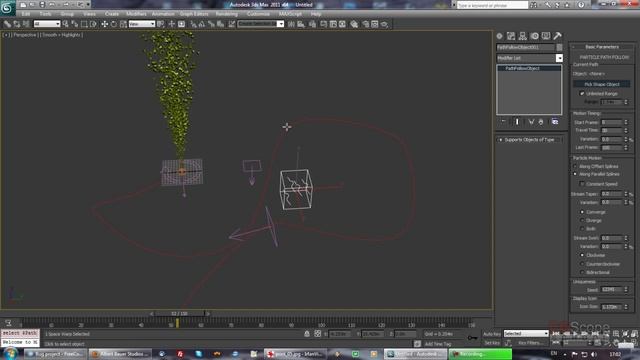Toggle Show End Result icon
The image size is (640, 360).
[x=517, y=122]
